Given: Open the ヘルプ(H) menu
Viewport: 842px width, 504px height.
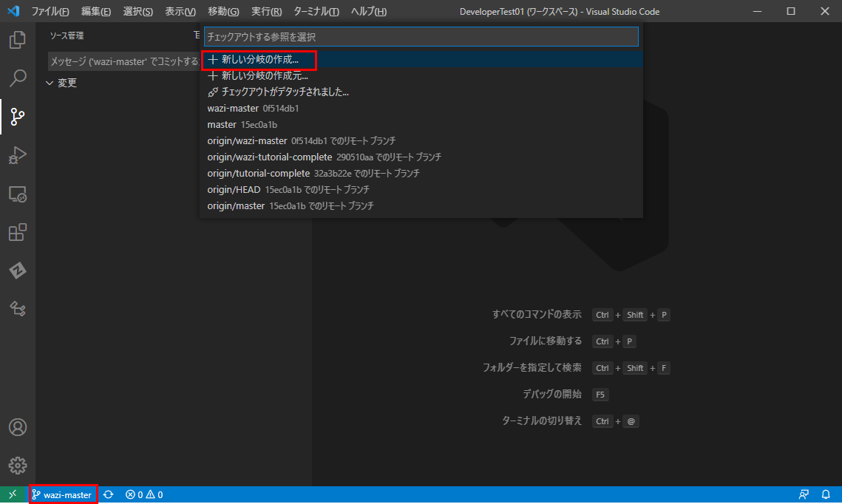Looking at the screenshot, I should (x=368, y=11).
